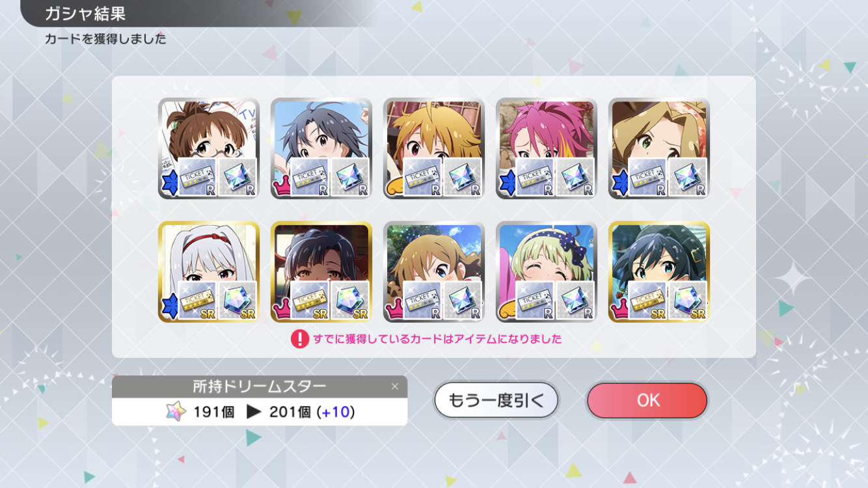Select the blonde messy-hair girl card
Image resolution: width=868 pixels, height=488 pixels.
[434, 148]
